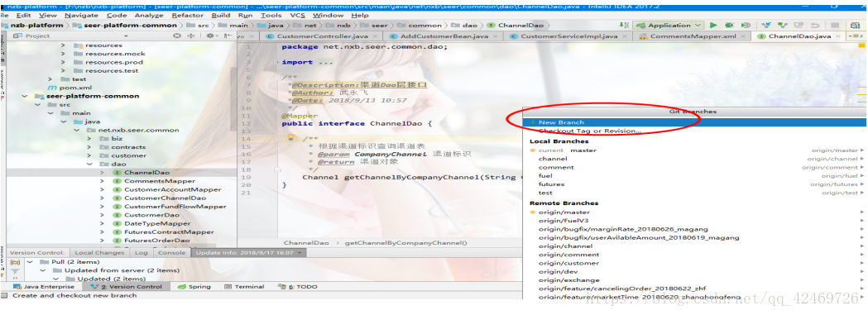Viewport: 868px width, 315px height.
Task: Open the Spring tool window
Action: click(194, 287)
